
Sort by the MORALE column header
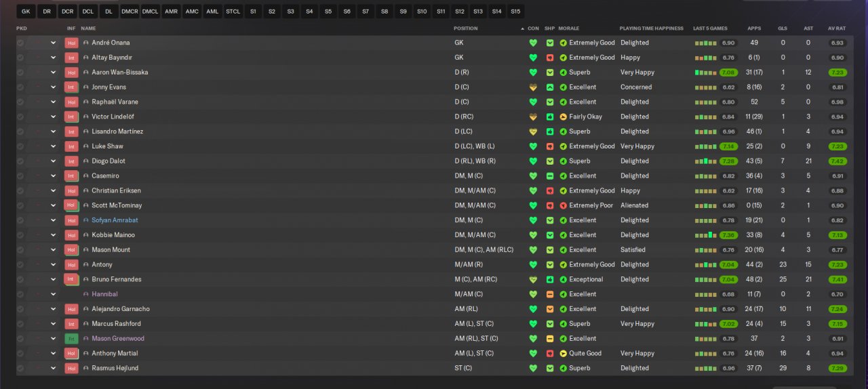pyautogui.click(x=568, y=28)
